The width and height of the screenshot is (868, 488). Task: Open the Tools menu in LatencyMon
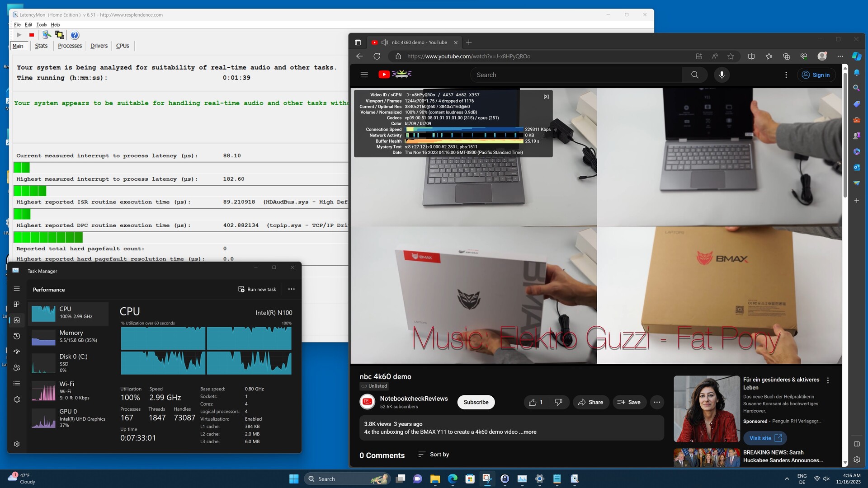coord(41,25)
